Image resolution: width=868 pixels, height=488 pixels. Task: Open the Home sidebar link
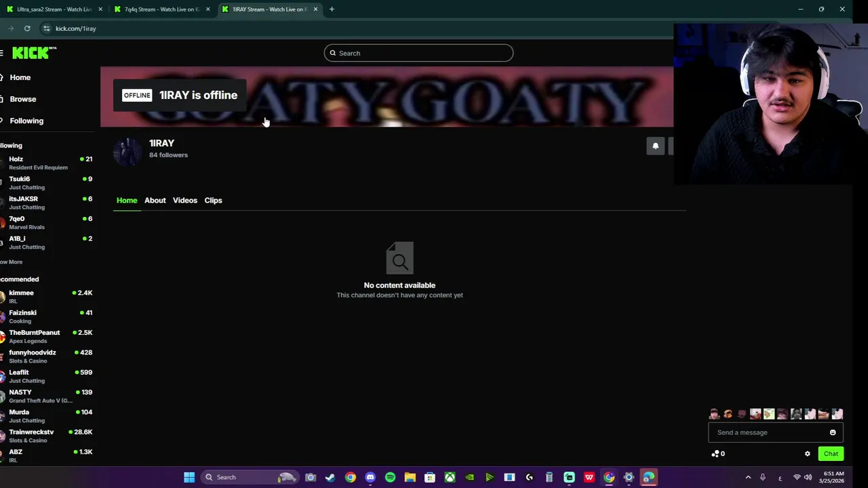pos(20,77)
